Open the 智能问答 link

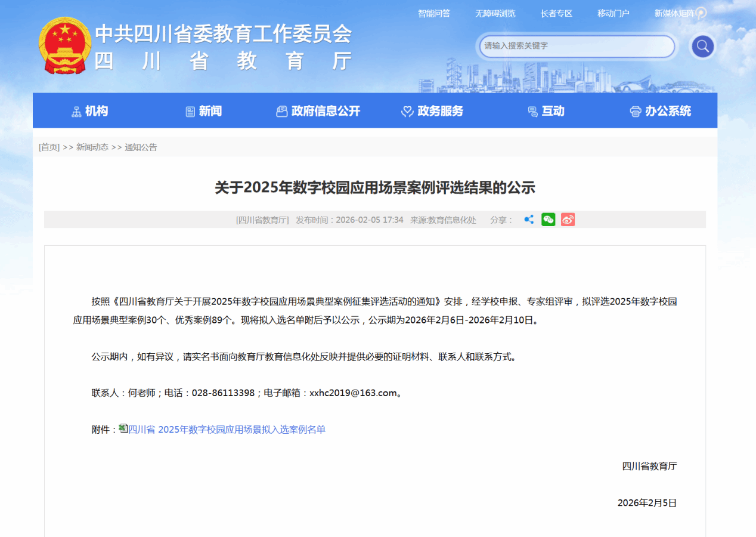pos(434,13)
